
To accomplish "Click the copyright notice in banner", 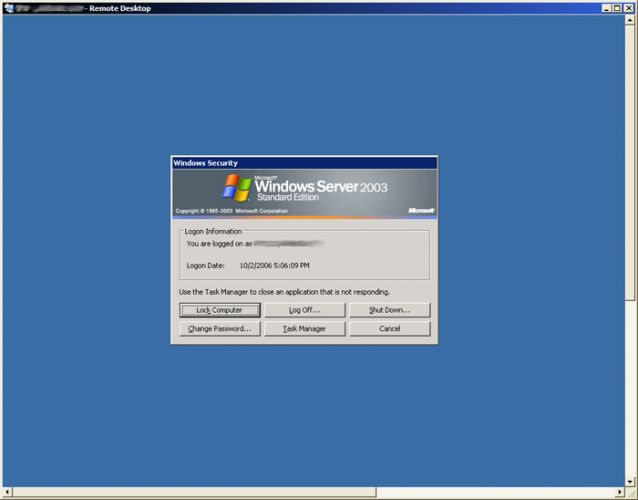I will pos(232,211).
